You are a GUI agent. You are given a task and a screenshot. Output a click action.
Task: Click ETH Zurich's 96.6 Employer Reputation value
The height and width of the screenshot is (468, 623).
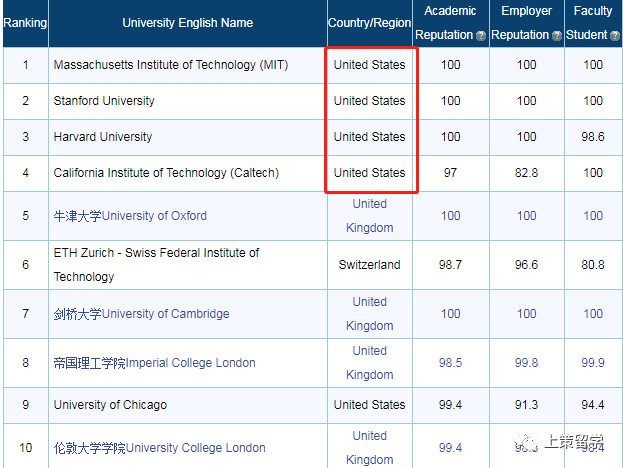(x=526, y=265)
